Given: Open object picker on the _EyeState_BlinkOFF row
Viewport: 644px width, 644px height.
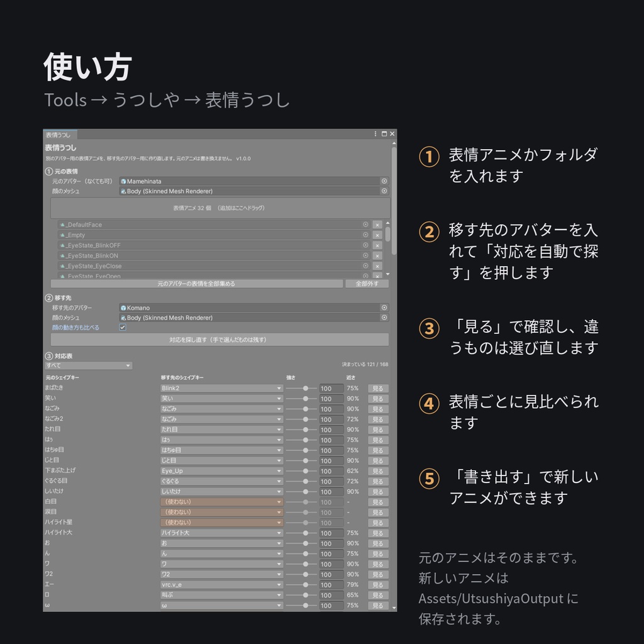Looking at the screenshot, I should pyautogui.click(x=365, y=245).
